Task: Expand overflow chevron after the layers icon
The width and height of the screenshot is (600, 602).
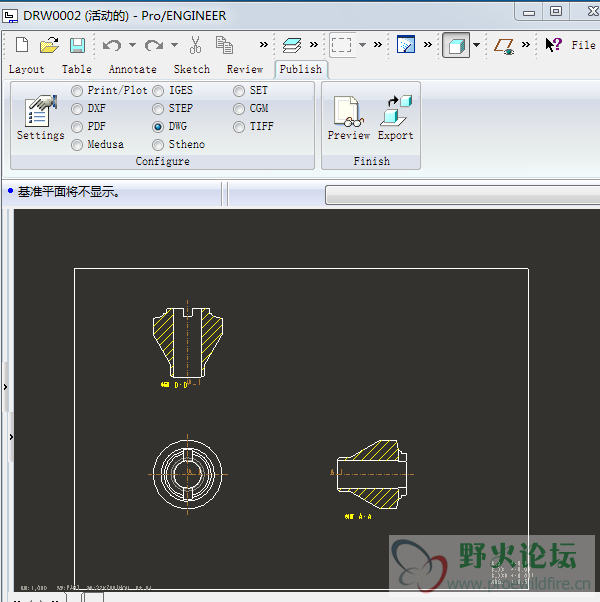Action: click(x=314, y=45)
